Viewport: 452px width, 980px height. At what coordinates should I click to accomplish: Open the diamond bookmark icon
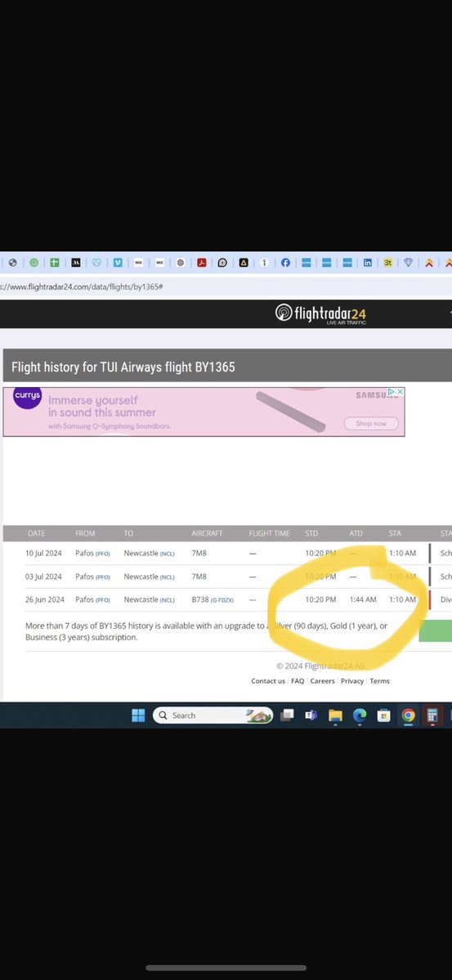pyautogui.click(x=409, y=263)
